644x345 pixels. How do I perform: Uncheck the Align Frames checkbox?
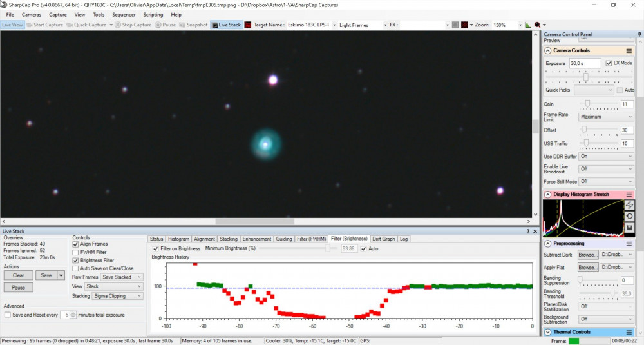click(x=75, y=244)
